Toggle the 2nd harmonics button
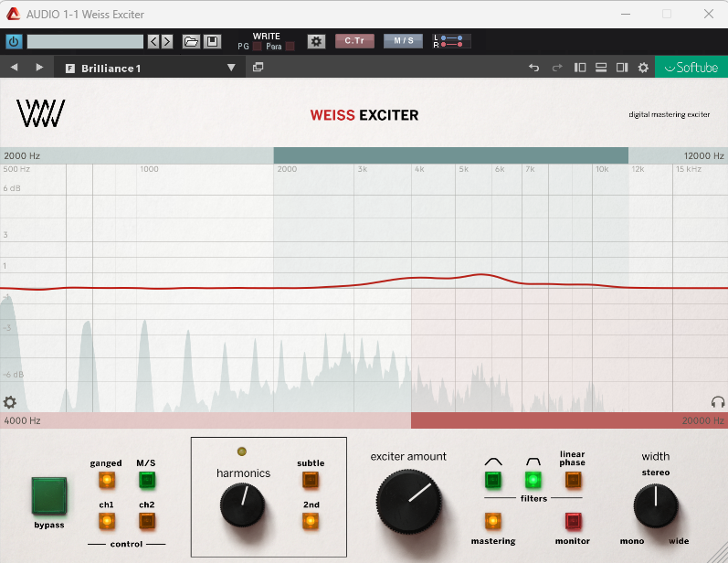Image resolution: width=728 pixels, height=563 pixels. coord(311,521)
